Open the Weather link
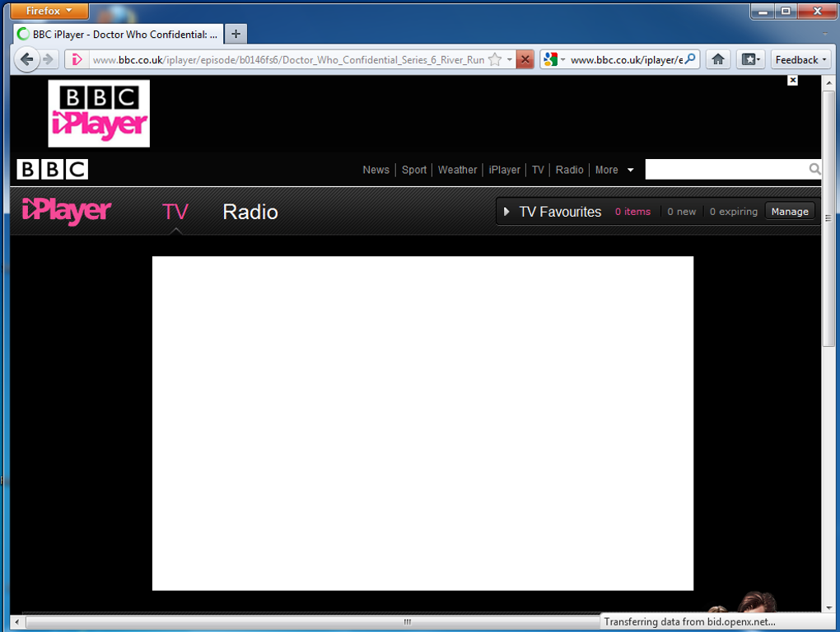840x632 pixels. coord(457,170)
